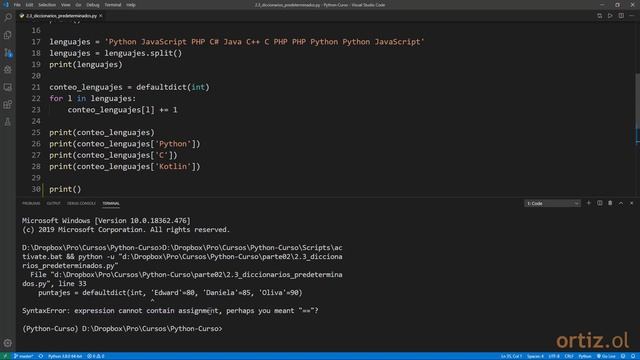Click the Python language mode indicator
The width and height of the screenshot is (640, 360).
click(584, 356)
